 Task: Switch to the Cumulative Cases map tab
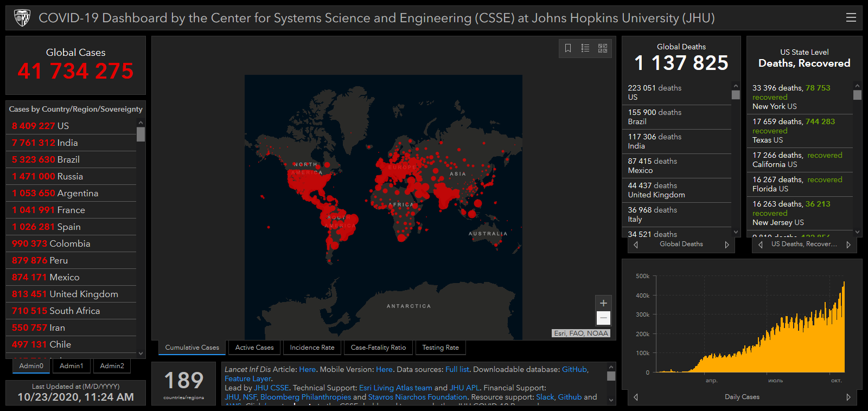click(192, 348)
